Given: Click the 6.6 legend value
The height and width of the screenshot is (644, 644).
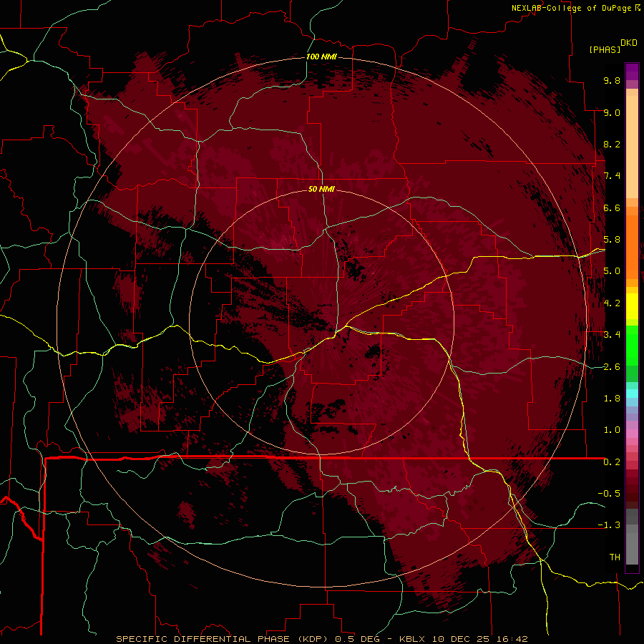Looking at the screenshot, I should coord(612,208).
